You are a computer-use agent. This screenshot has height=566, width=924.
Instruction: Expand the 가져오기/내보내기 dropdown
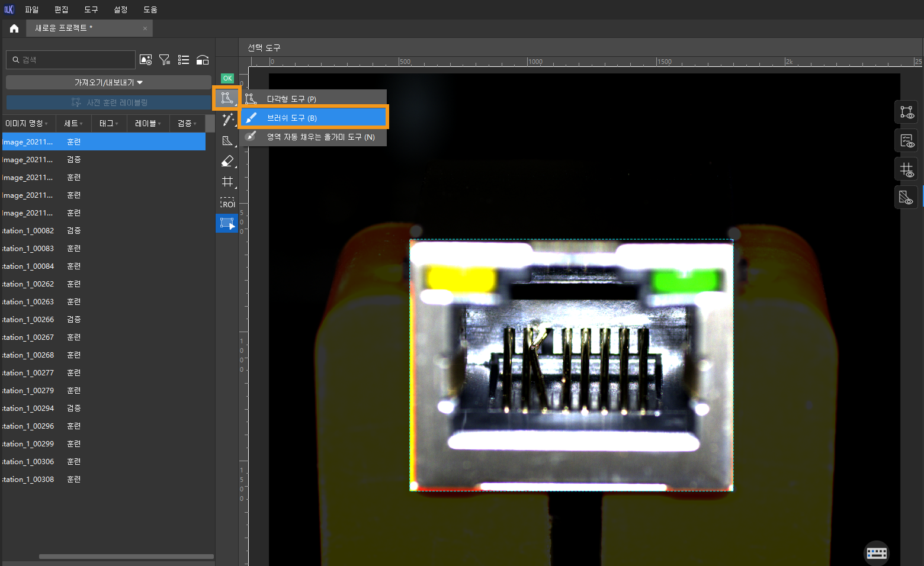click(108, 82)
